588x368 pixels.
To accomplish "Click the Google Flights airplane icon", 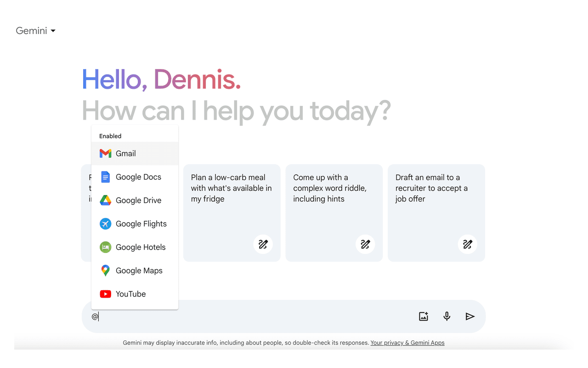I will point(105,224).
